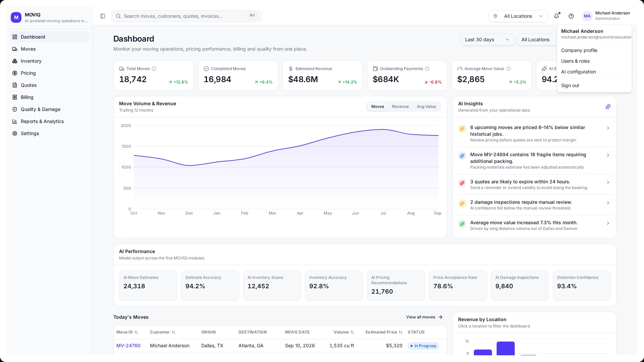Screen dimensions: 644x362
Task: Click the Average Move Value info icon
Action: 508,69
